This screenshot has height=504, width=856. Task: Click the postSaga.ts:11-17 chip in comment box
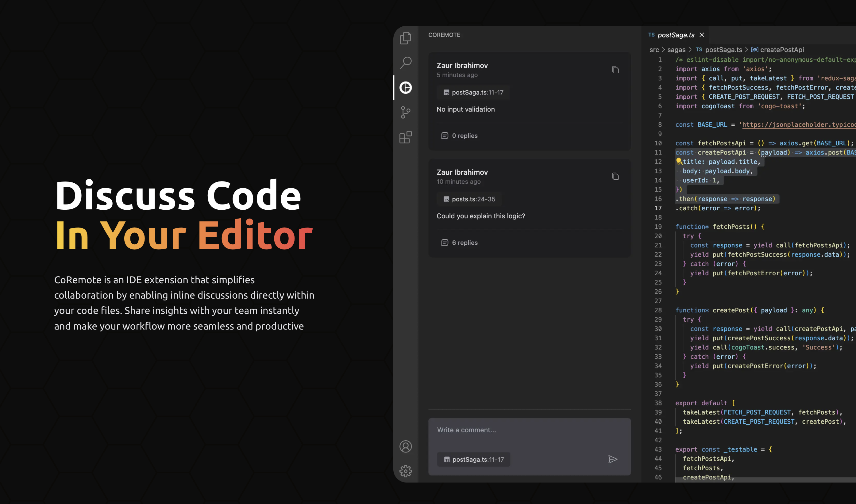pos(473,459)
